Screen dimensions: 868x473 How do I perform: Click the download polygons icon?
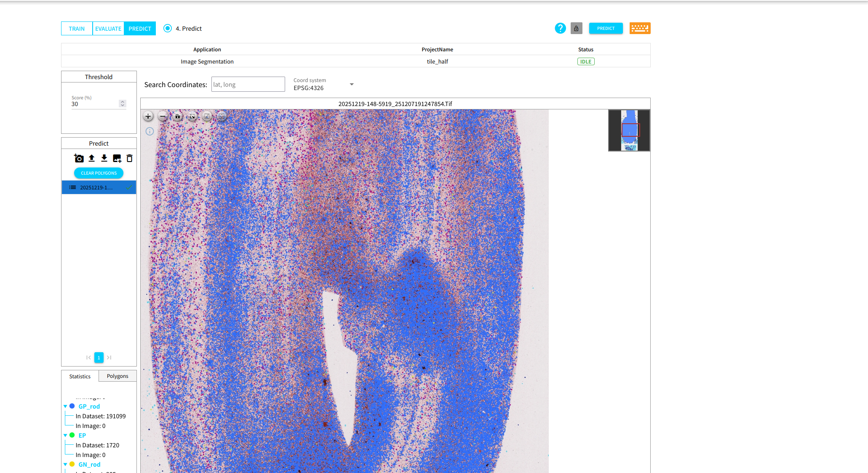tap(104, 159)
